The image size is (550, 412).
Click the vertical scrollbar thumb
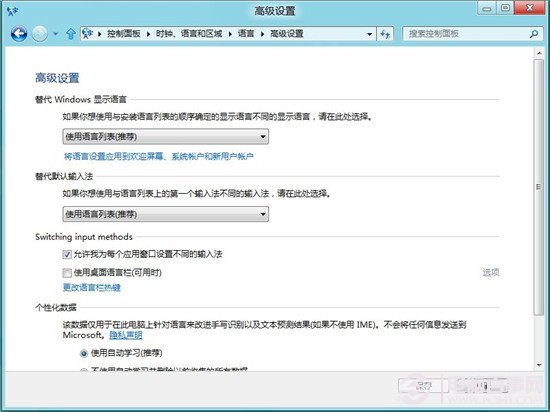[539, 187]
